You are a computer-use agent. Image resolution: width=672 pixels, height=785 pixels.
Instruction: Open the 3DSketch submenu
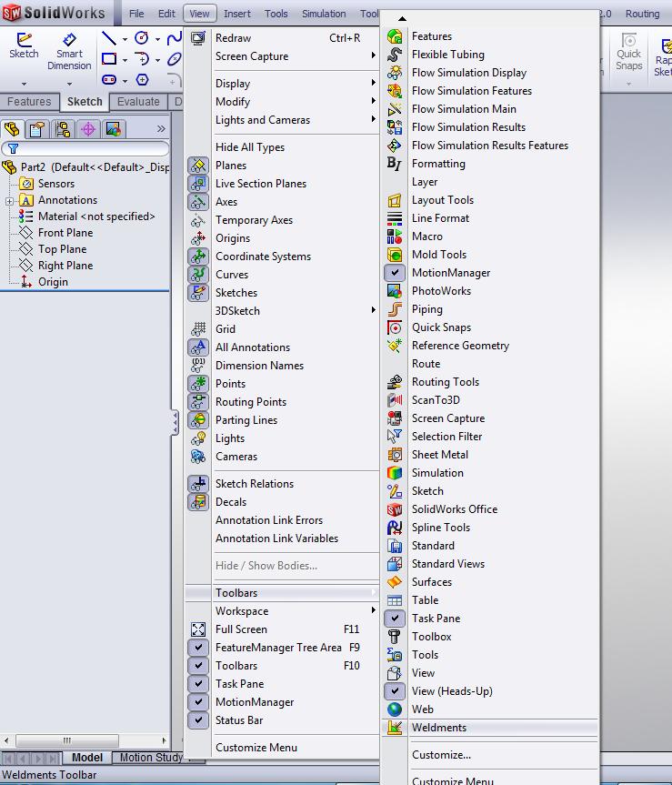click(x=282, y=311)
